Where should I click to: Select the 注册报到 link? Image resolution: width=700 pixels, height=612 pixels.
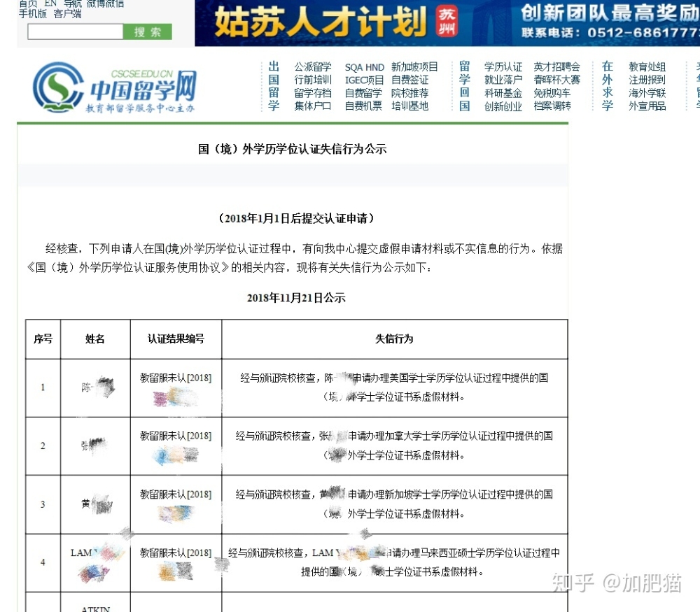(647, 80)
